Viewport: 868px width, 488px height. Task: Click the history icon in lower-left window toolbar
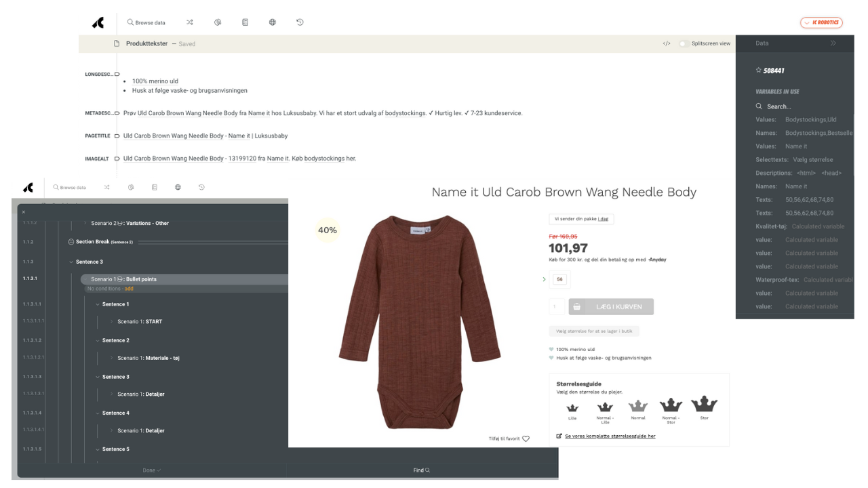tap(201, 187)
